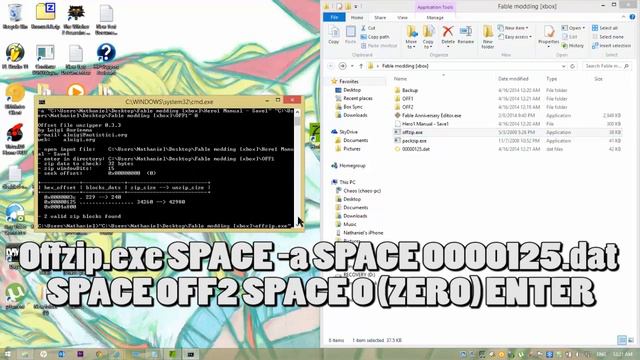Viewport: 640px width, 360px height.
Task: Open the FL Studio desktop shortcut
Action: coord(15,56)
